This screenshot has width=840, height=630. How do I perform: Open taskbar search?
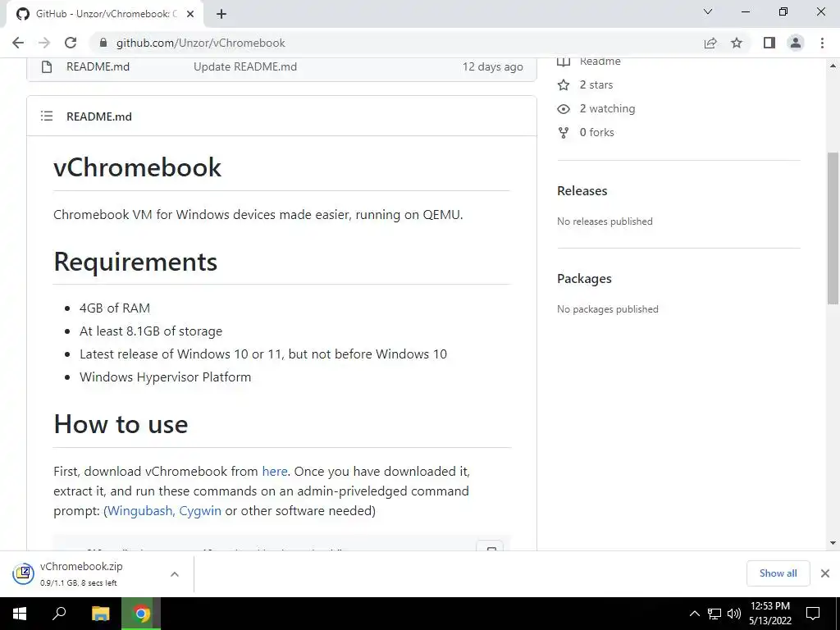pyautogui.click(x=59, y=614)
